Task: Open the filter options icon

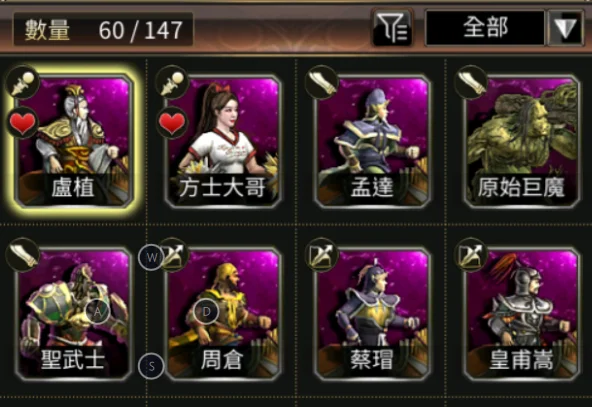Action: tap(392, 28)
